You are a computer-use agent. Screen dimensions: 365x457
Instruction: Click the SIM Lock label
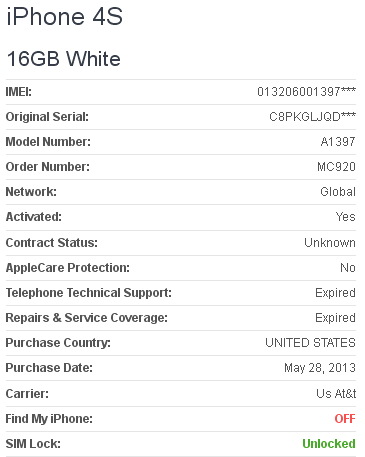point(33,444)
